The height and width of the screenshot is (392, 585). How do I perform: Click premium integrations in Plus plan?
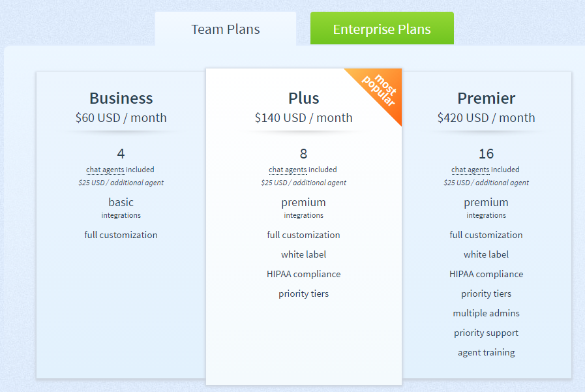point(304,207)
